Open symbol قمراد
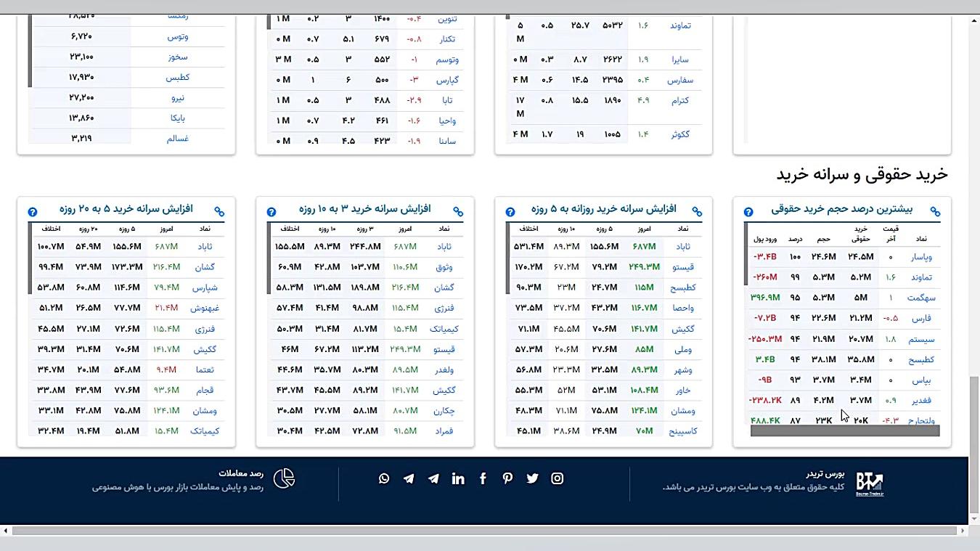This screenshot has width=980, height=551. (x=444, y=431)
